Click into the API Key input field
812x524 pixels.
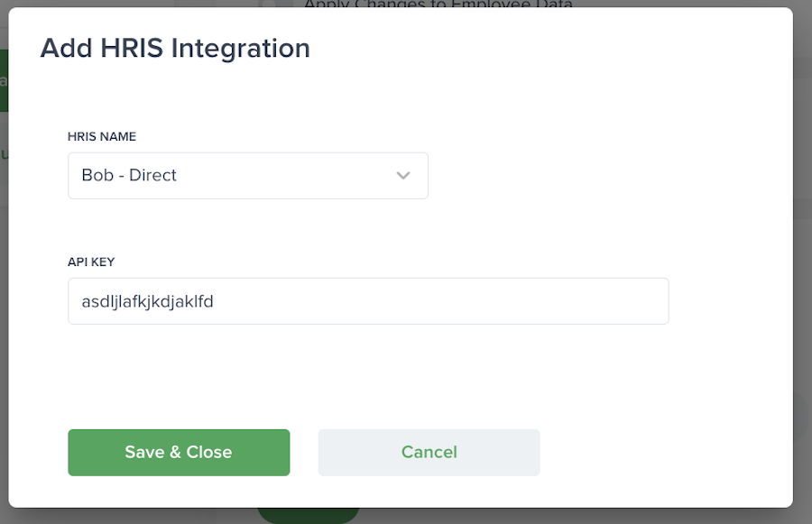[368, 301]
